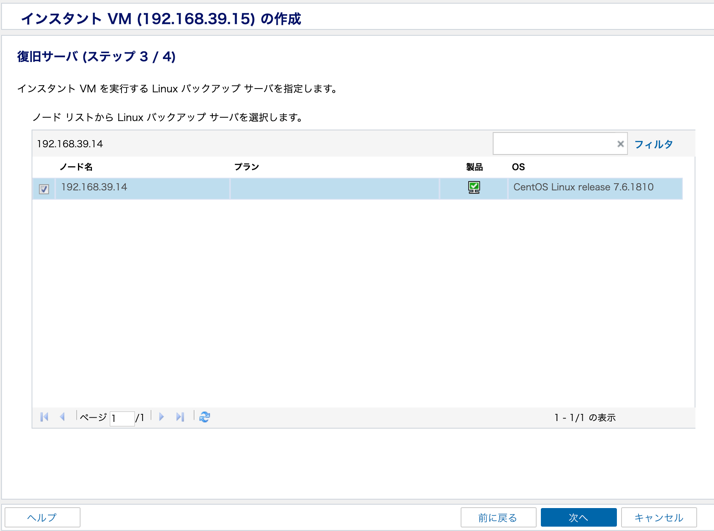Open ヘルプ help button
The height and width of the screenshot is (531, 714).
coord(42,517)
